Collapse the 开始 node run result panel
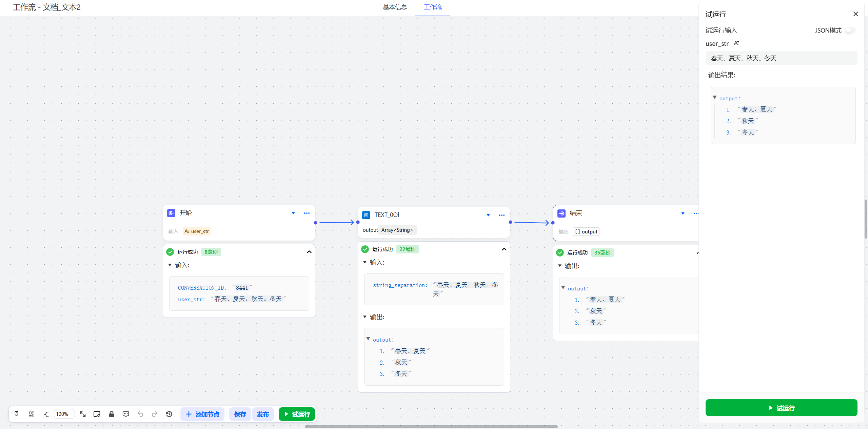This screenshot has width=868, height=429. tap(309, 252)
